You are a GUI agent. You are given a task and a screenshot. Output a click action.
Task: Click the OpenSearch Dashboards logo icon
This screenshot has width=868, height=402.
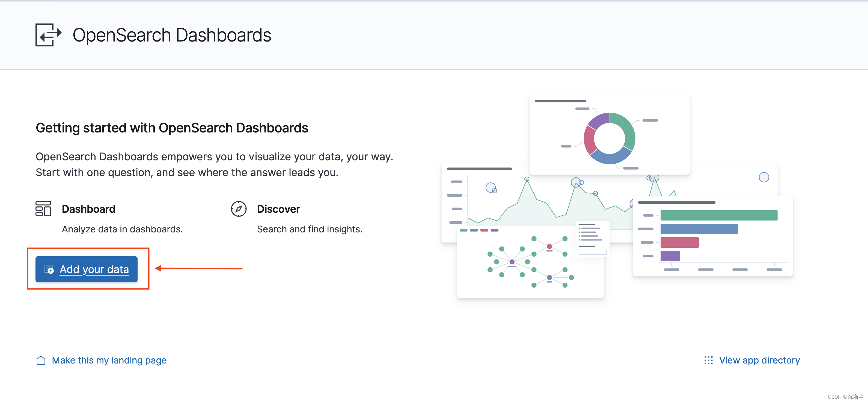[x=48, y=35]
